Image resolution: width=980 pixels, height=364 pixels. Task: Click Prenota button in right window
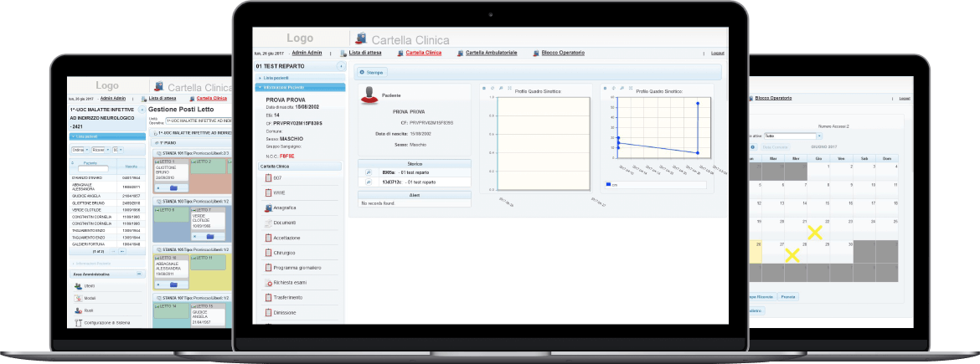coord(787,296)
